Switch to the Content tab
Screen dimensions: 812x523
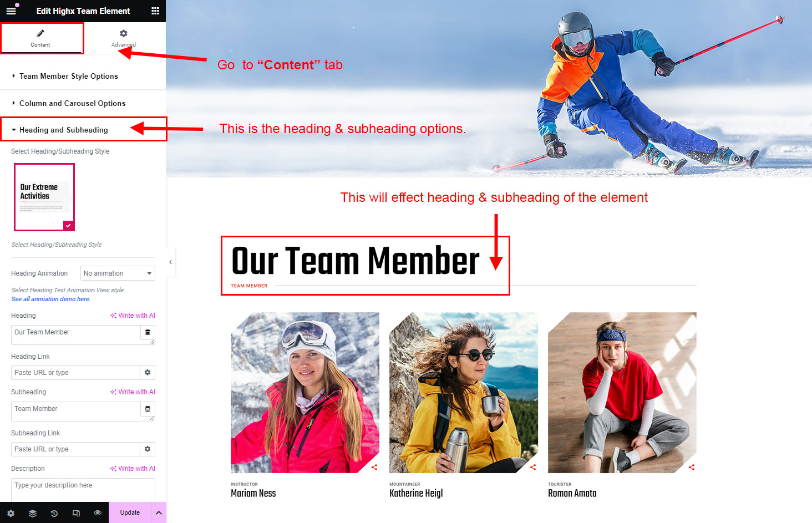pyautogui.click(x=40, y=38)
